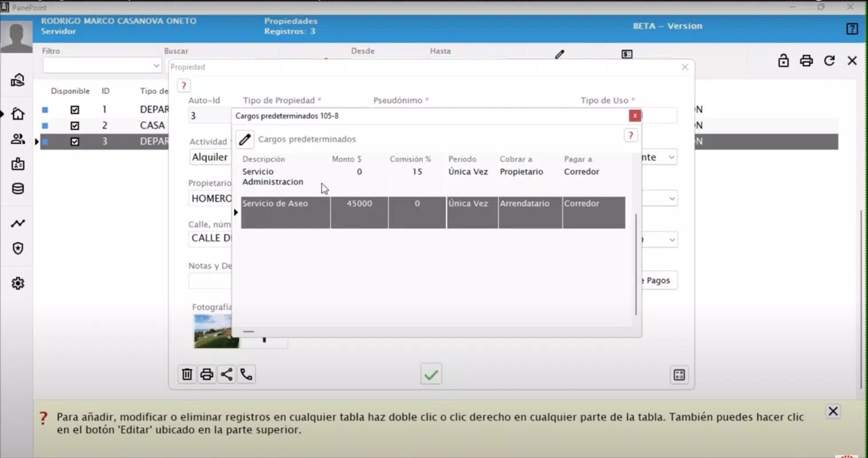Screen dimensions: 868x458
Task: Click red help icon in Propiedad dialog
Action: point(184,85)
